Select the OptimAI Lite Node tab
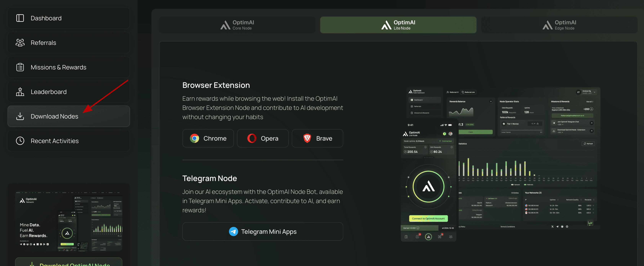644x266 pixels. (x=398, y=25)
